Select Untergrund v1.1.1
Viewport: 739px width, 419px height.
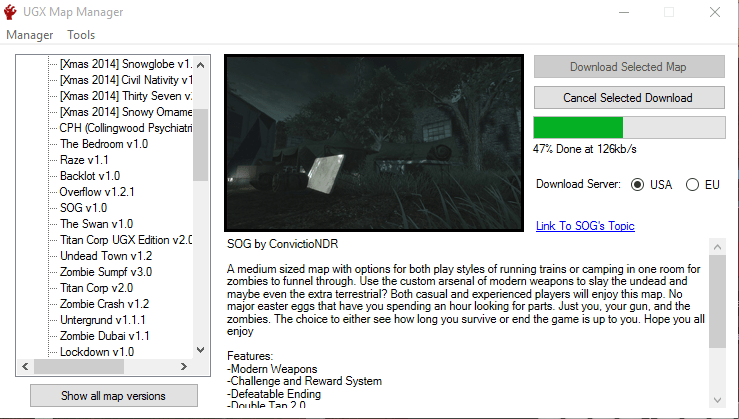click(x=103, y=320)
